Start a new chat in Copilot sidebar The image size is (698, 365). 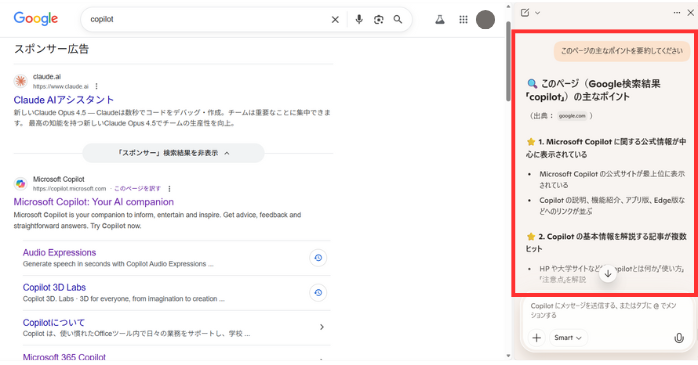(525, 12)
